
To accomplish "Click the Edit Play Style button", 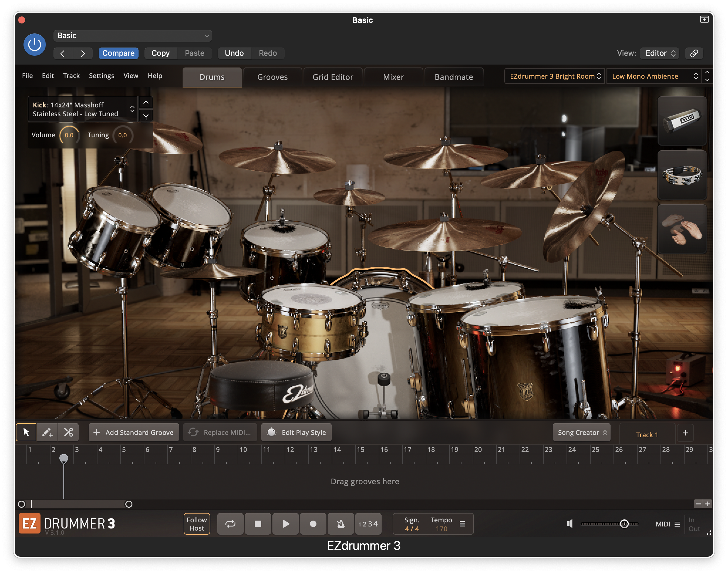I will (296, 433).
